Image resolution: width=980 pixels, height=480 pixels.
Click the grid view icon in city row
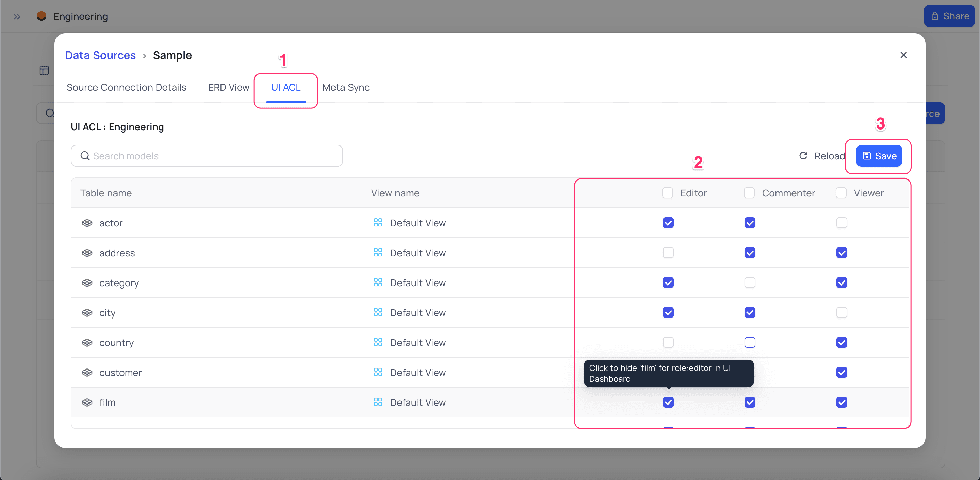coord(378,312)
